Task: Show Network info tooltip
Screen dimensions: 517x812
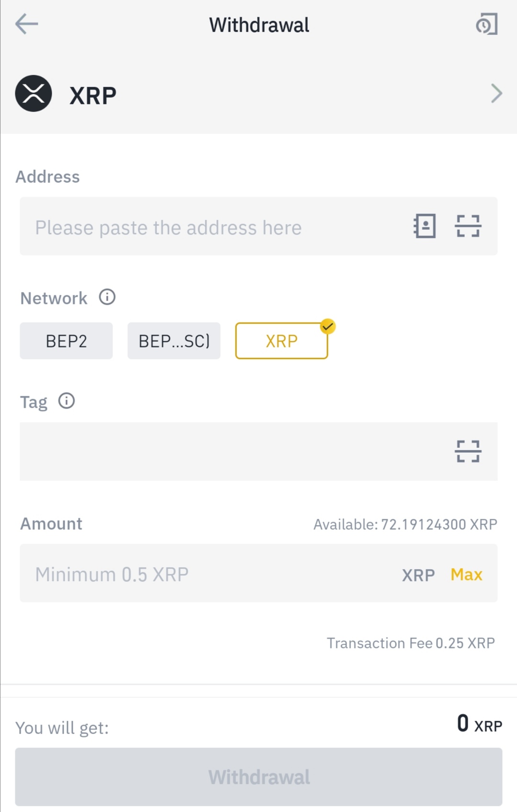Action: [x=107, y=297]
